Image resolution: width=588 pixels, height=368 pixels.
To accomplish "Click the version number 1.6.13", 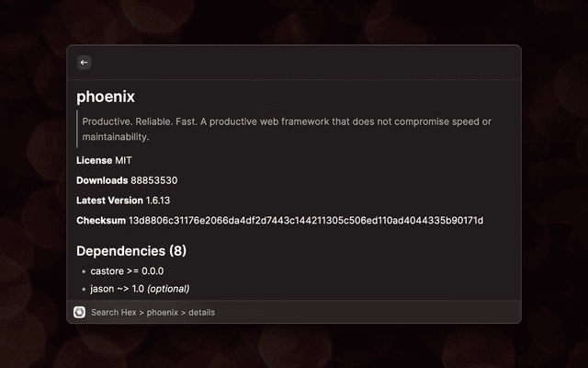I will [158, 201].
